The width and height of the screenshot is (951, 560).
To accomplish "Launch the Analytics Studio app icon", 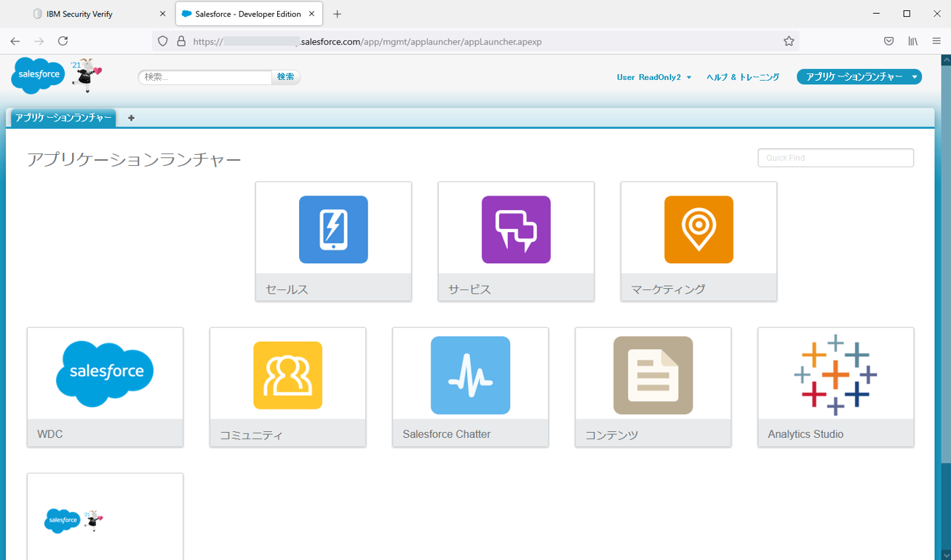I will point(835,375).
